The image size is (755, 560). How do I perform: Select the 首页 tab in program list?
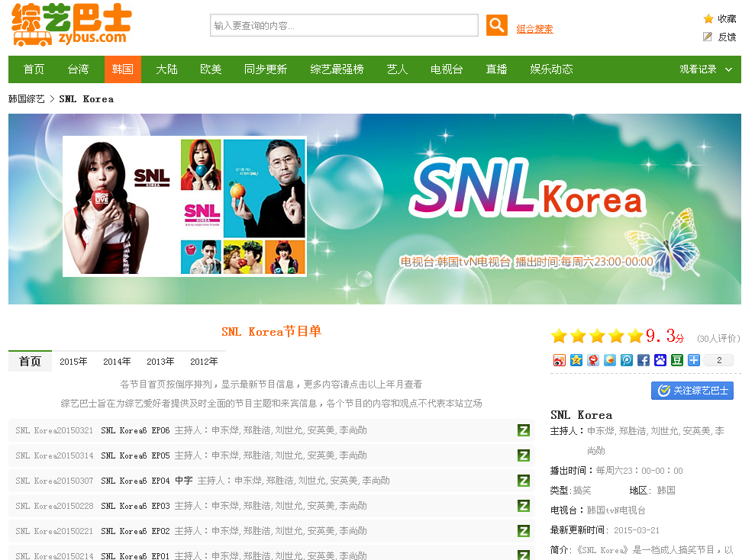coord(30,362)
